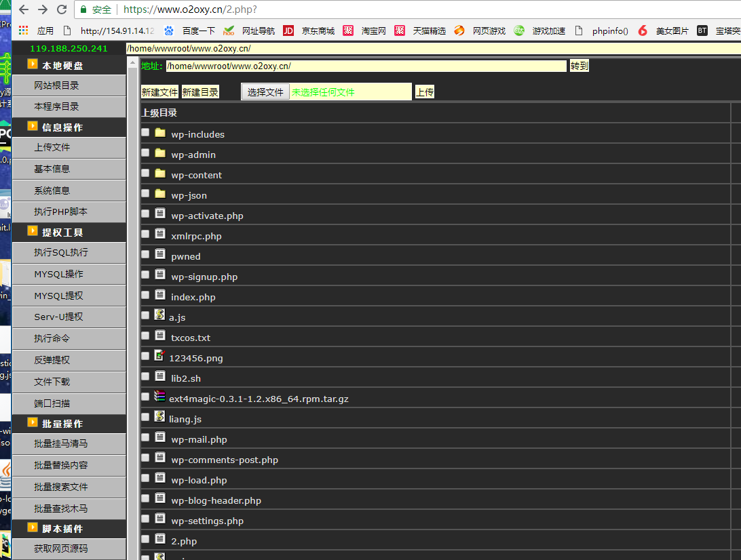The width and height of the screenshot is (741, 560).
Task: Click the browser forward arrow
Action: coord(43,9)
